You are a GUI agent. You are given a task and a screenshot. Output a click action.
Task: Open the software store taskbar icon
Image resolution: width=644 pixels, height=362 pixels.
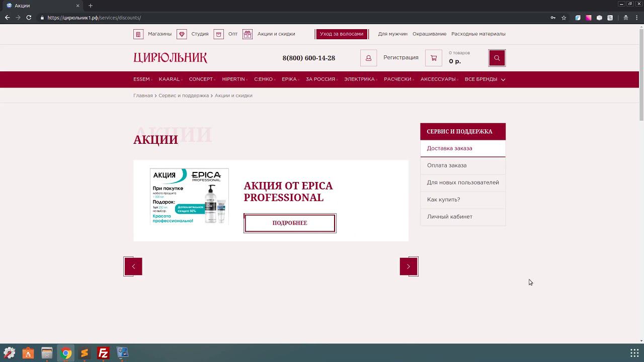point(28,353)
